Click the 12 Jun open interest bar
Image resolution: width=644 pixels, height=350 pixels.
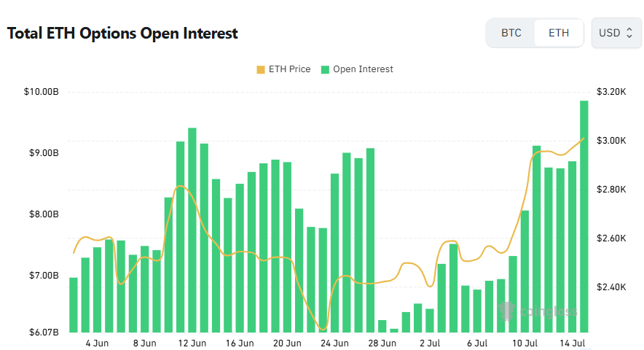(x=192, y=230)
